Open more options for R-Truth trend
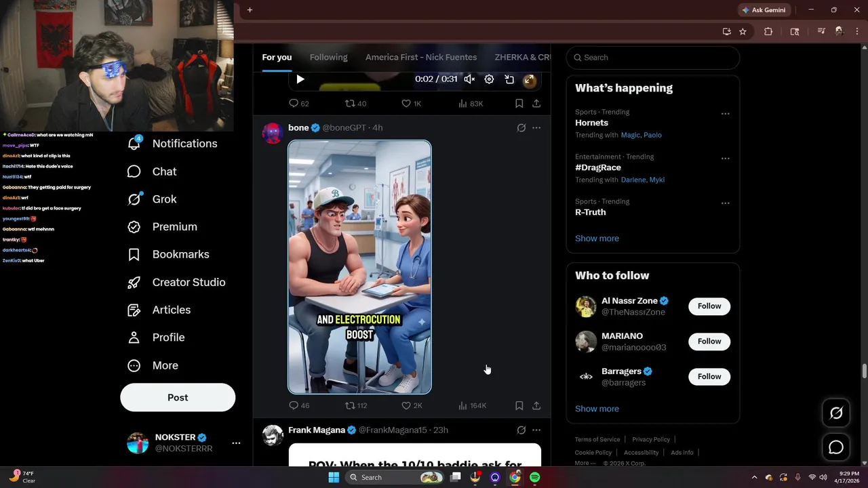The width and height of the screenshot is (868, 488). [725, 203]
